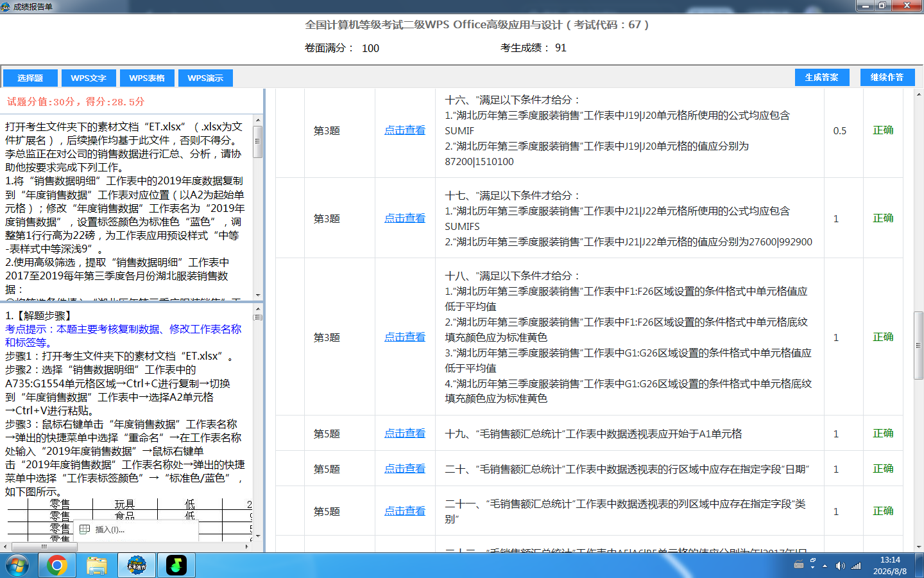Open 点击查看 link in the 十九 row

click(x=405, y=433)
